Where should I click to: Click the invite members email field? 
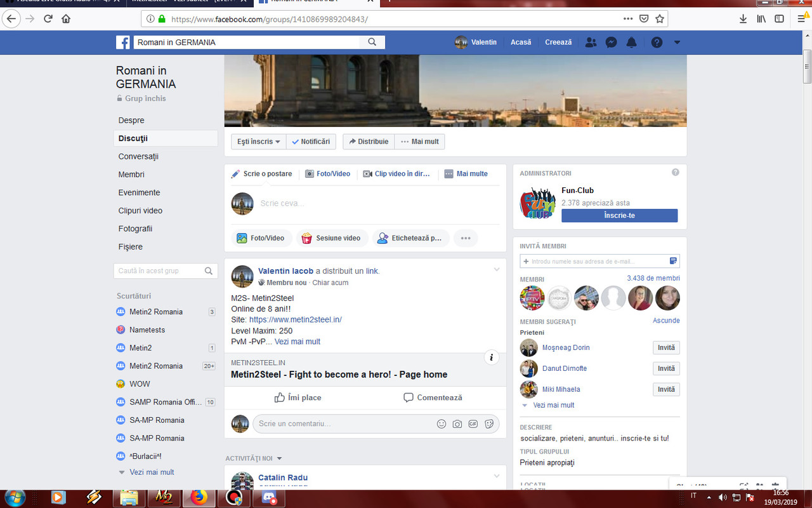coord(599,261)
